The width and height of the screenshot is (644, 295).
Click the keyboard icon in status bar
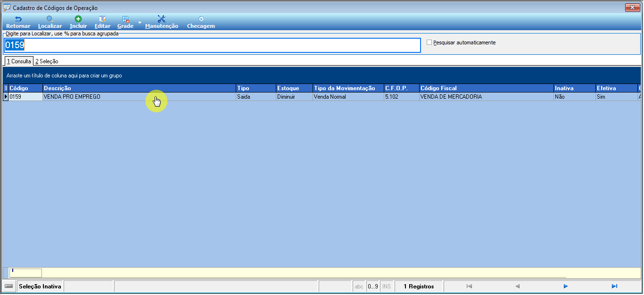click(x=9, y=287)
